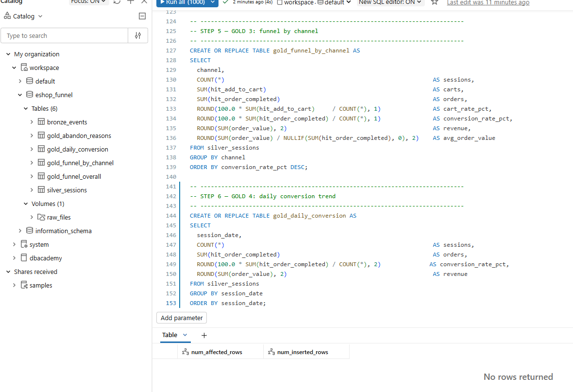Image resolution: width=573 pixels, height=392 pixels.
Task: Open the New SQL editor ON dropdown
Action: 390,2
